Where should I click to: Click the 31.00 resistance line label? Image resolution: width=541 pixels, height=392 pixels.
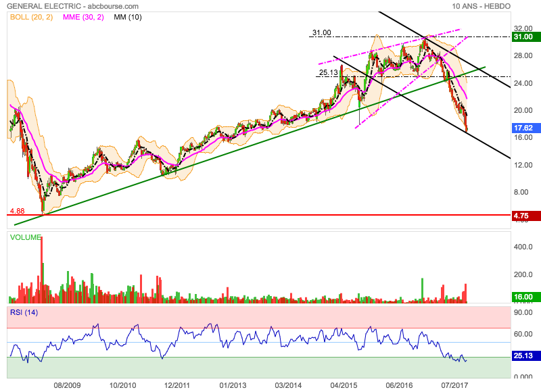[x=322, y=32]
